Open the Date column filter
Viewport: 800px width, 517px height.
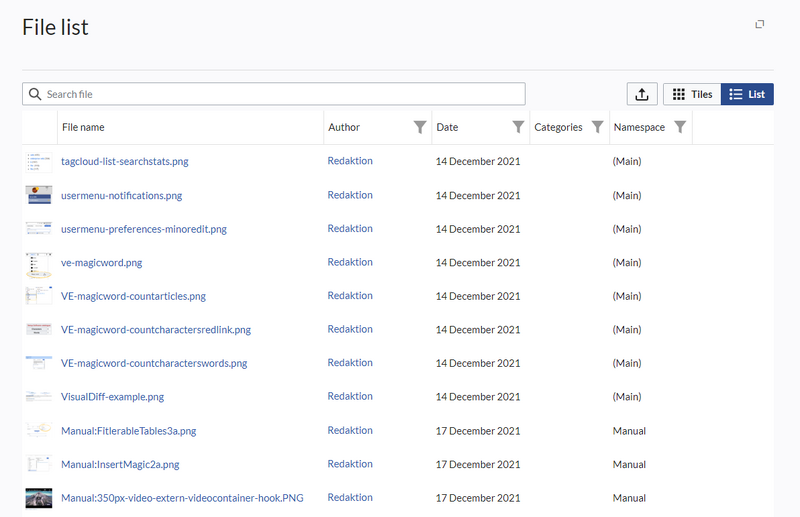518,127
